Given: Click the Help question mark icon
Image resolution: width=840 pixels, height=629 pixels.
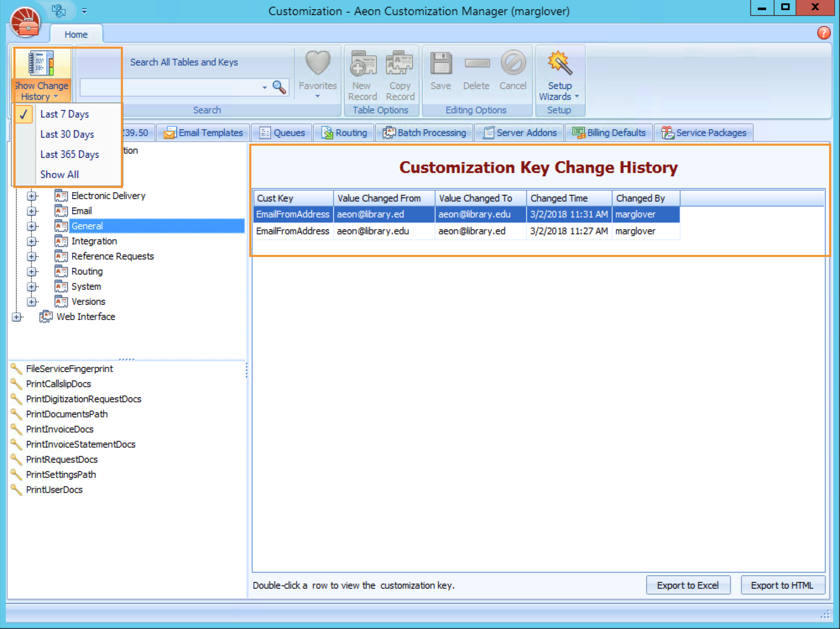Looking at the screenshot, I should [x=824, y=33].
